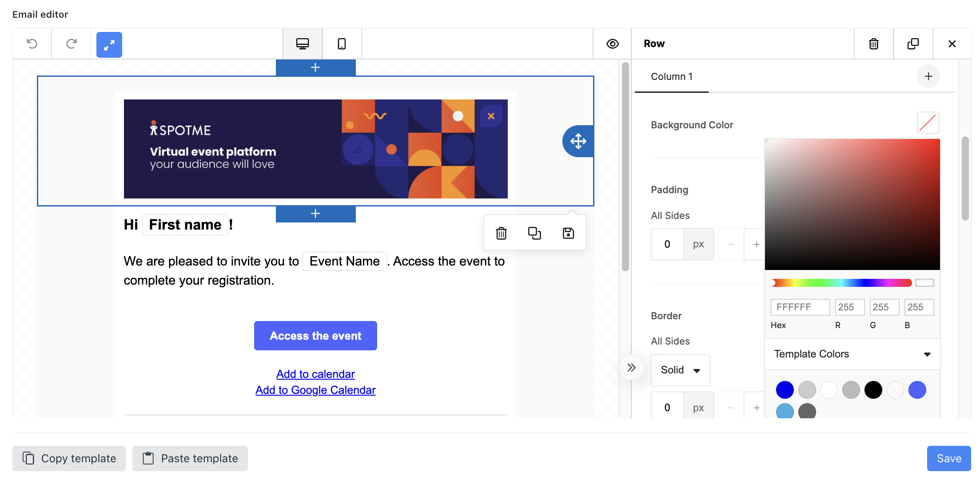
Task: Choose the black template color
Action: point(873,390)
